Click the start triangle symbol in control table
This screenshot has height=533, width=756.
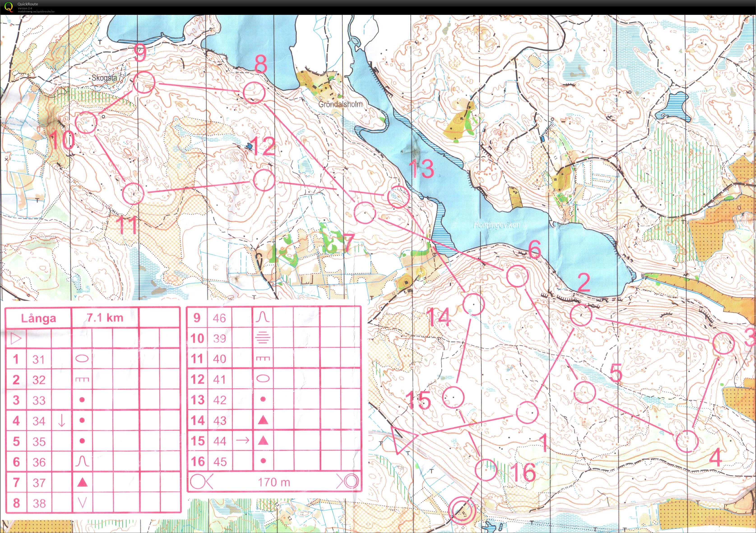[x=16, y=338]
